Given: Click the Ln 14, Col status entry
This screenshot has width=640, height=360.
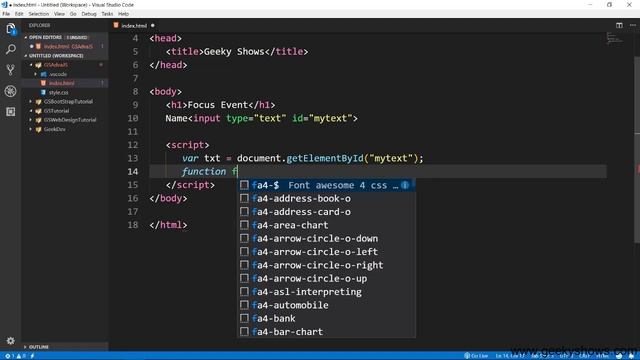Looking at the screenshot, I should point(510,356).
